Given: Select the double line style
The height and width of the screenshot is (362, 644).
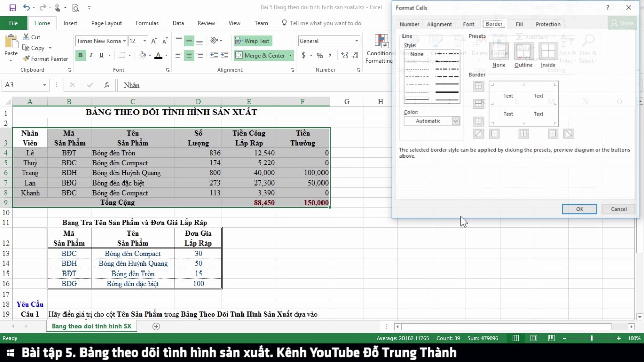Looking at the screenshot, I should coord(447,100).
